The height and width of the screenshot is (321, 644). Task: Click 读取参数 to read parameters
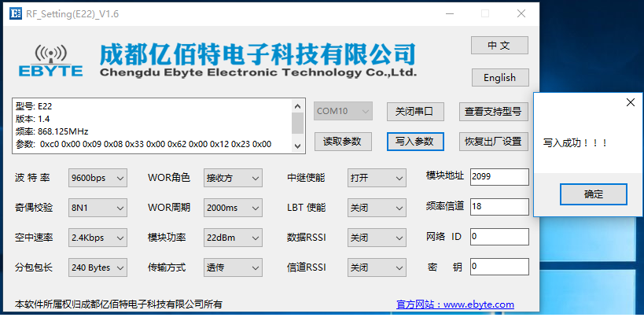point(342,142)
